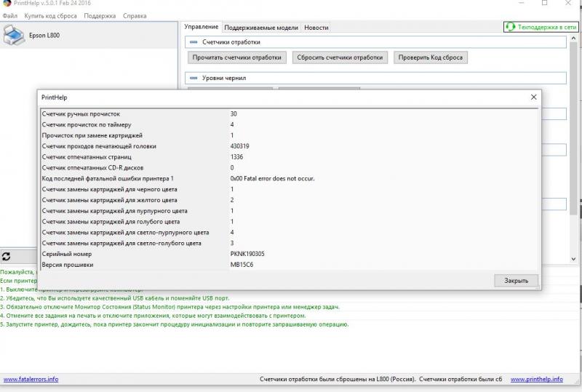Switch to the Новости tab
The width and height of the screenshot is (582, 392).
pos(316,28)
